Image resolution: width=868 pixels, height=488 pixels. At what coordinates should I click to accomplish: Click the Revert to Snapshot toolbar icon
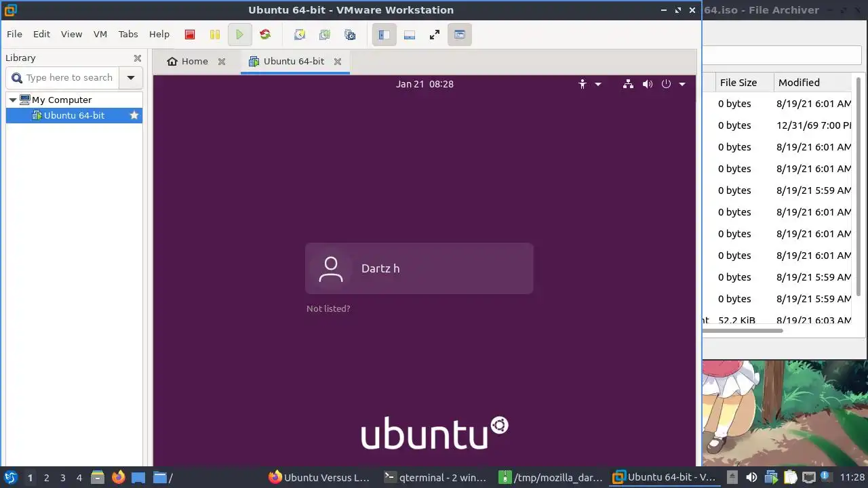click(325, 35)
